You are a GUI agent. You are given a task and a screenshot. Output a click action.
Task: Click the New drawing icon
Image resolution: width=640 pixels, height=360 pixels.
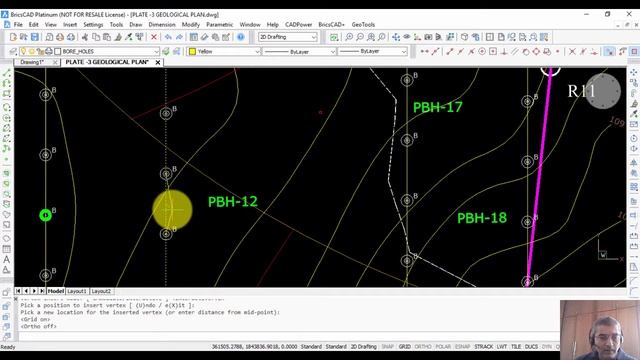pyautogui.click(x=13, y=37)
